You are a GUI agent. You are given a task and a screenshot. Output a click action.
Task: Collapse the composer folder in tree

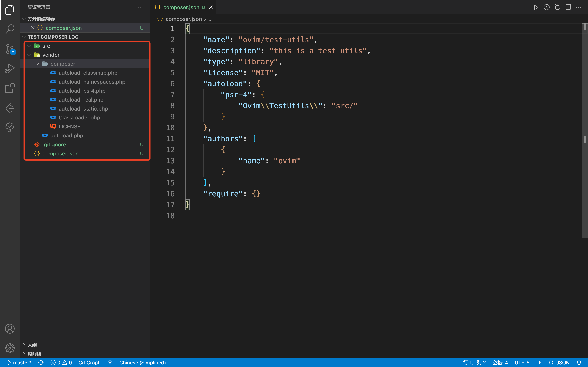coord(37,64)
